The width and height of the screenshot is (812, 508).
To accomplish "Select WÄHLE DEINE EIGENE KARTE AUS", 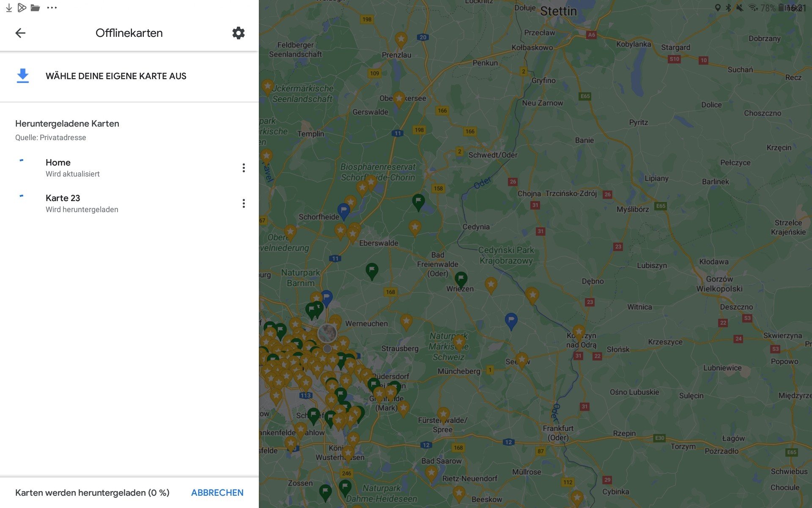I will tap(116, 76).
